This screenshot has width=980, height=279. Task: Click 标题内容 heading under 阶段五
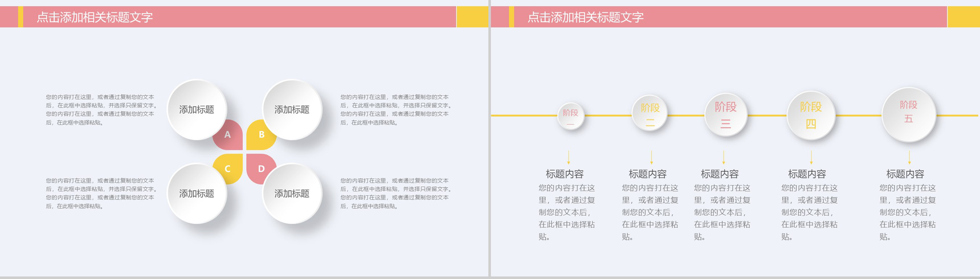(905, 174)
